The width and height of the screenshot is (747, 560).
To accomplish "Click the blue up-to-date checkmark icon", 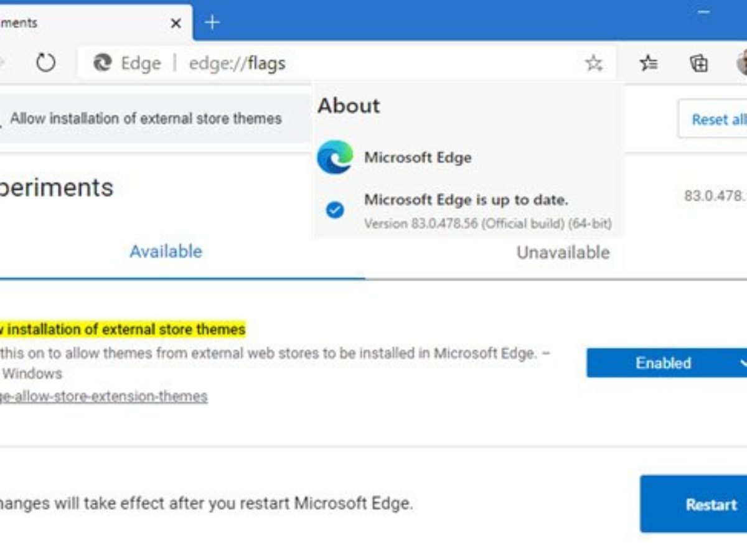I will [x=335, y=210].
